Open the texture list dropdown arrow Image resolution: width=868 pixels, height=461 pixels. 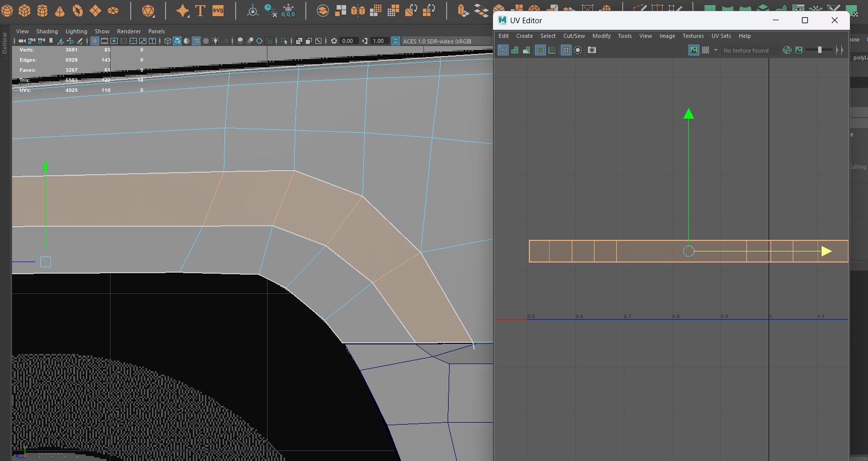pyautogui.click(x=716, y=50)
